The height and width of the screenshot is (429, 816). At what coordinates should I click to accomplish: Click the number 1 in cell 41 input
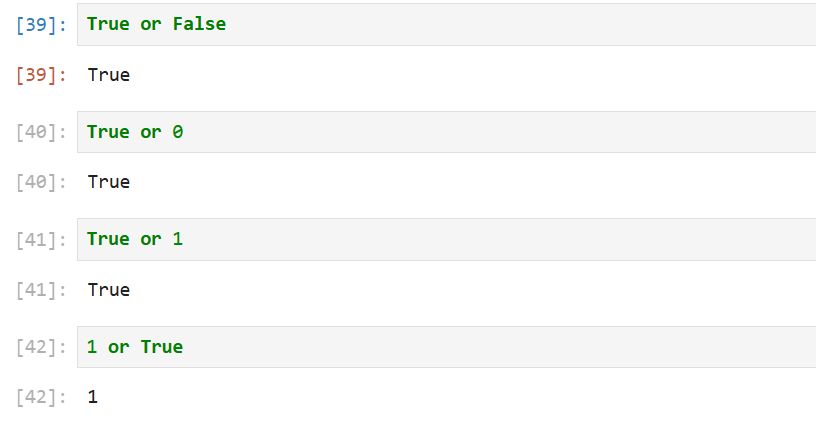pyautogui.click(x=178, y=239)
